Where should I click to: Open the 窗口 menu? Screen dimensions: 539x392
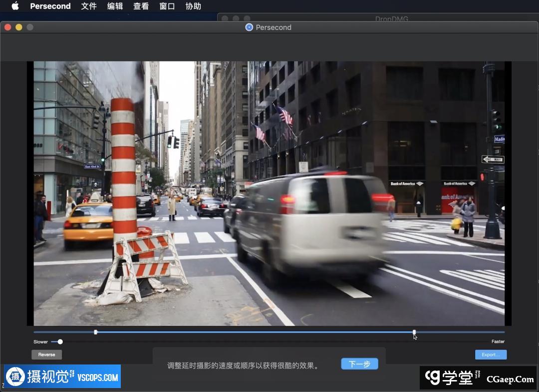pyautogui.click(x=167, y=6)
